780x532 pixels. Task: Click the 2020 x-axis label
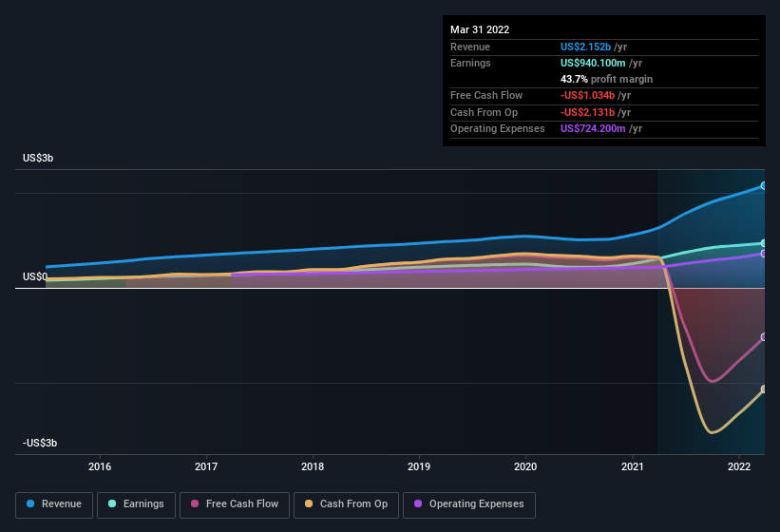pos(525,466)
